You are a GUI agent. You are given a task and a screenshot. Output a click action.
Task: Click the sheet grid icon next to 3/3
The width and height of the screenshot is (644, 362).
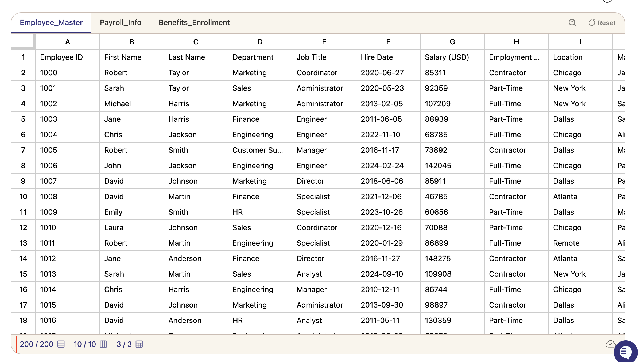click(138, 344)
